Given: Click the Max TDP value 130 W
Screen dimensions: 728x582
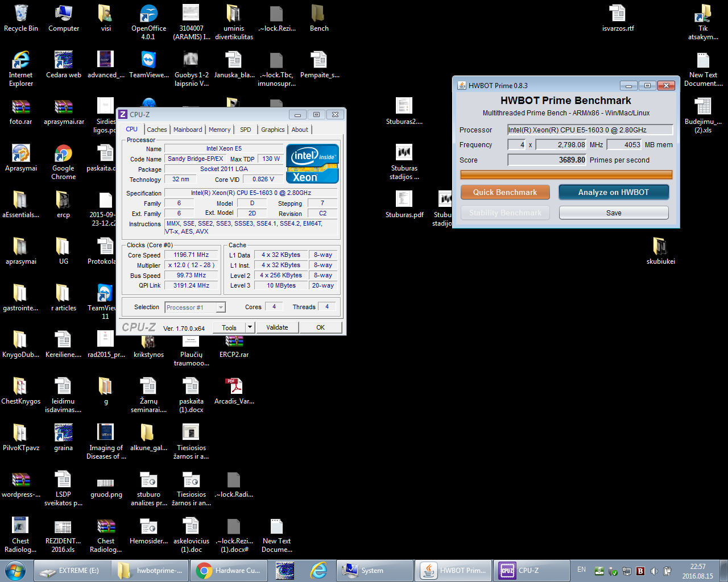Looking at the screenshot, I should (271, 159).
